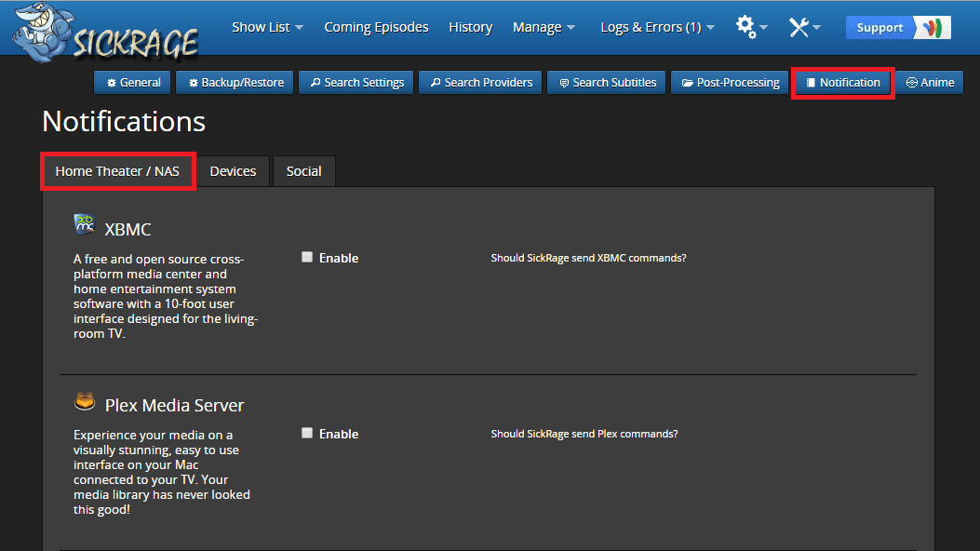
Task: Click the XBMC logo icon
Action: [85, 224]
